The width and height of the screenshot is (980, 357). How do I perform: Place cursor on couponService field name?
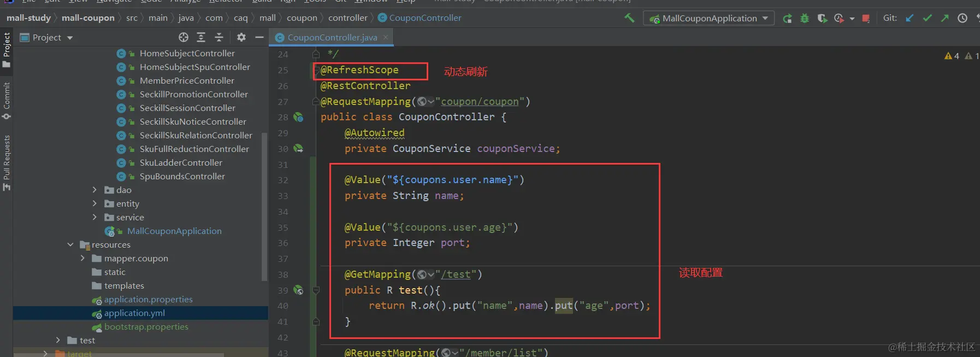(x=516, y=149)
